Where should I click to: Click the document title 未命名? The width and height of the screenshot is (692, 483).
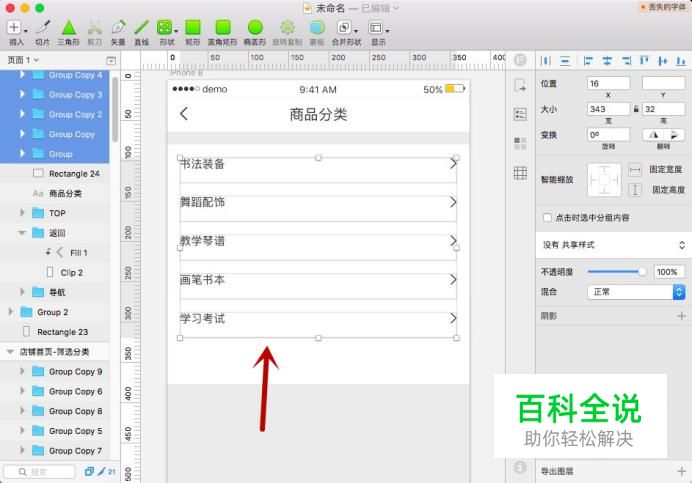click(330, 8)
